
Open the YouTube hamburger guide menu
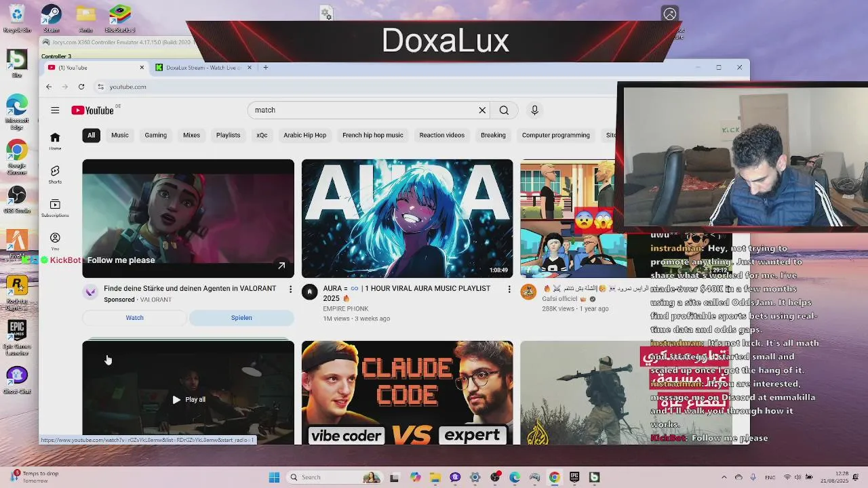55,110
